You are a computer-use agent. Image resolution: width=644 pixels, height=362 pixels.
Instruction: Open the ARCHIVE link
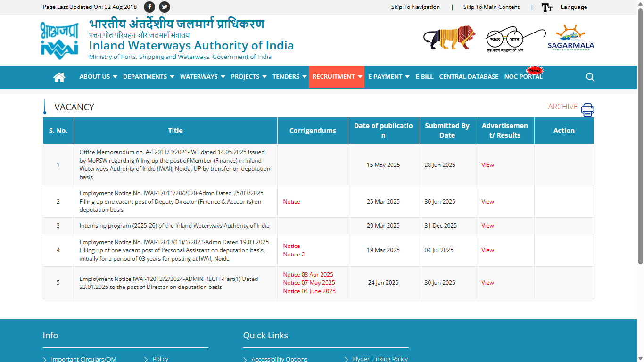(563, 107)
